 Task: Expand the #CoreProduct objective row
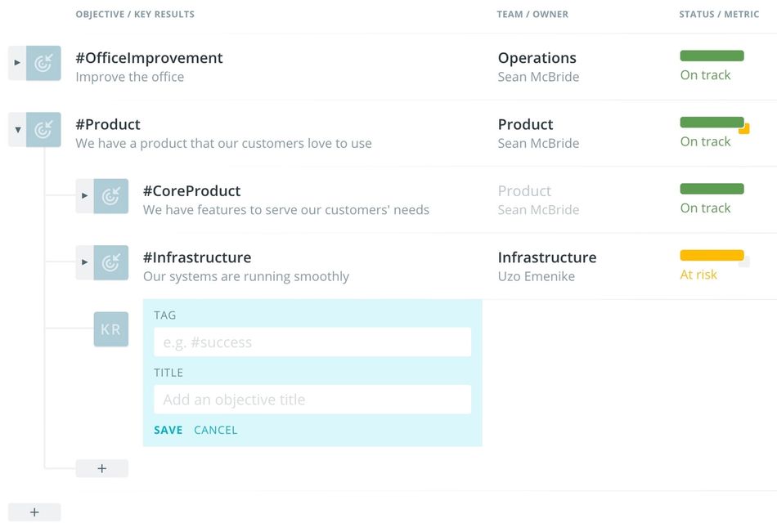(x=84, y=196)
